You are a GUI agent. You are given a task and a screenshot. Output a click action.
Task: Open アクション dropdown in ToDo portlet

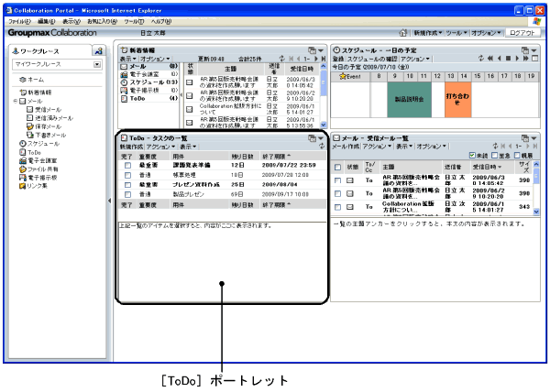(x=160, y=147)
